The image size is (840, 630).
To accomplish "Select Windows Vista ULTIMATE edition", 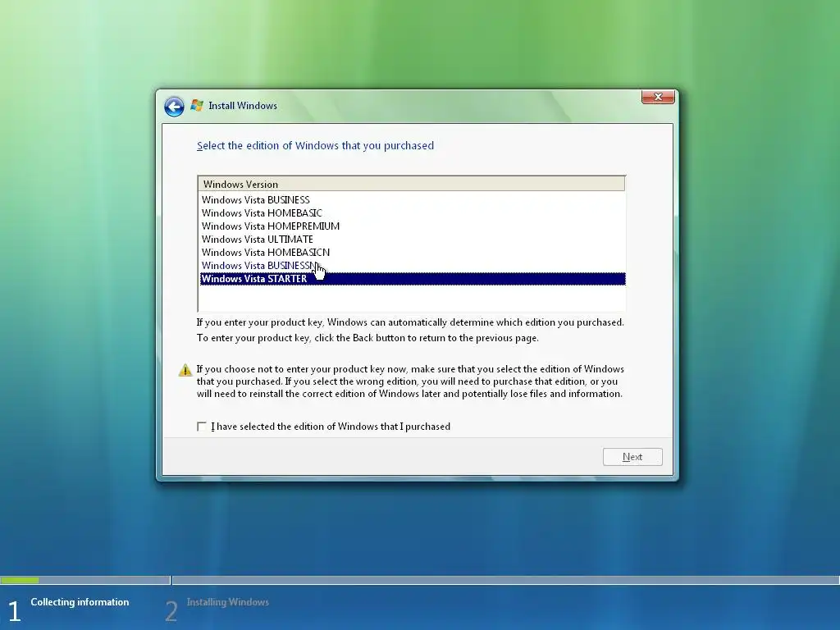I will (x=413, y=239).
